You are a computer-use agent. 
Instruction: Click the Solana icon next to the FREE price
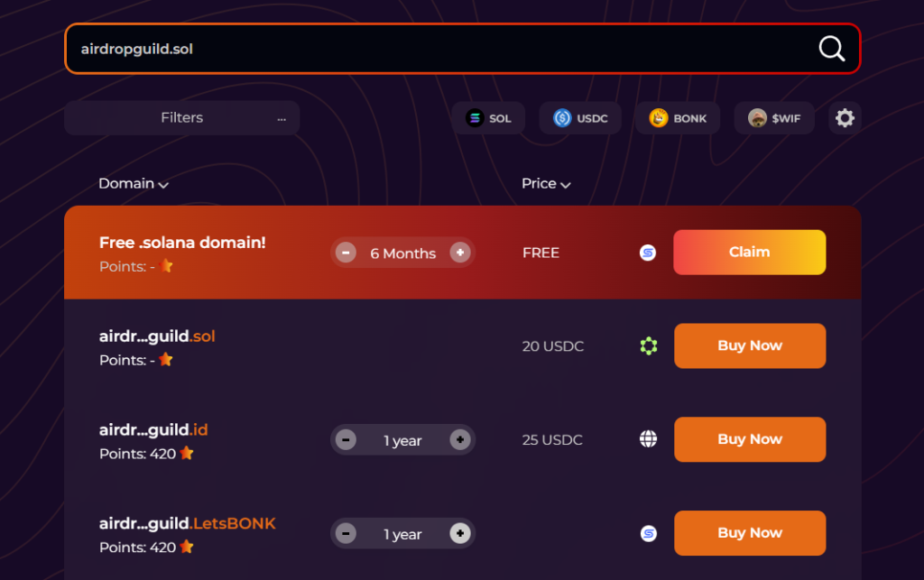[x=648, y=253]
